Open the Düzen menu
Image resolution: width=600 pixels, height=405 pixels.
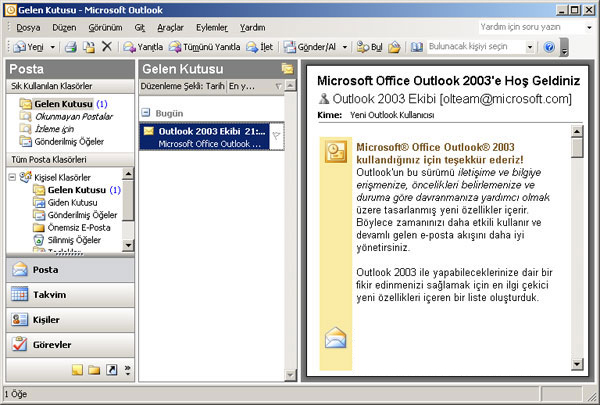coord(64,28)
